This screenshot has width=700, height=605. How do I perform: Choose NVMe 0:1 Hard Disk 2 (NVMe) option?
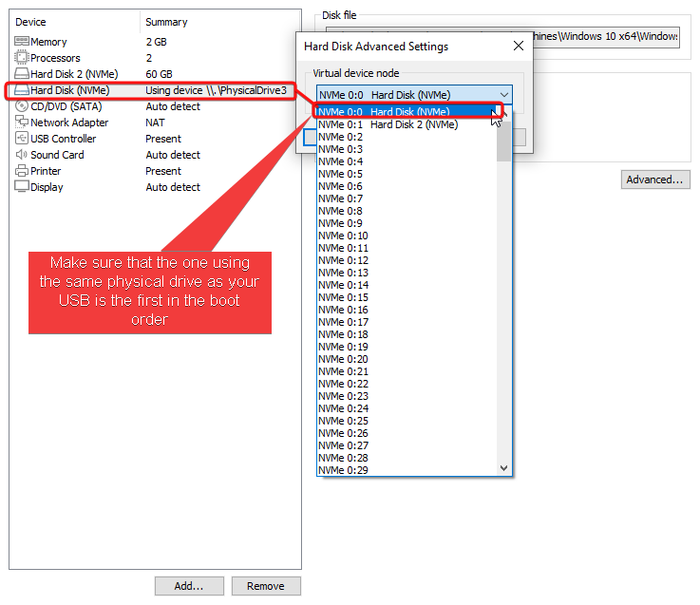pyautogui.click(x=407, y=124)
